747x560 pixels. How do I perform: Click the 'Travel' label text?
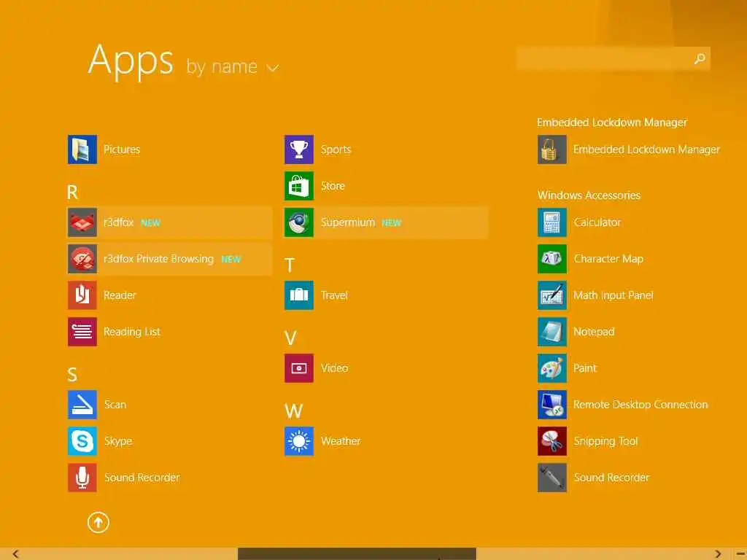pyautogui.click(x=334, y=295)
